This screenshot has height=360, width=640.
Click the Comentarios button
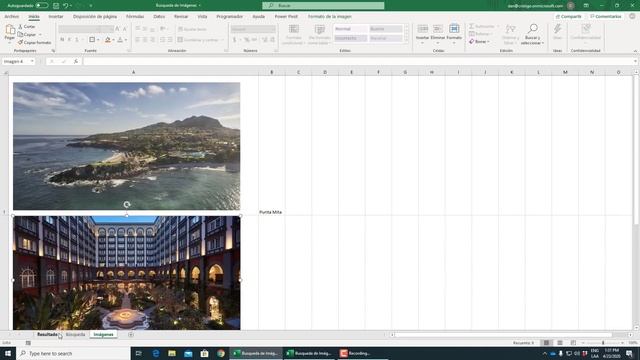click(605, 17)
